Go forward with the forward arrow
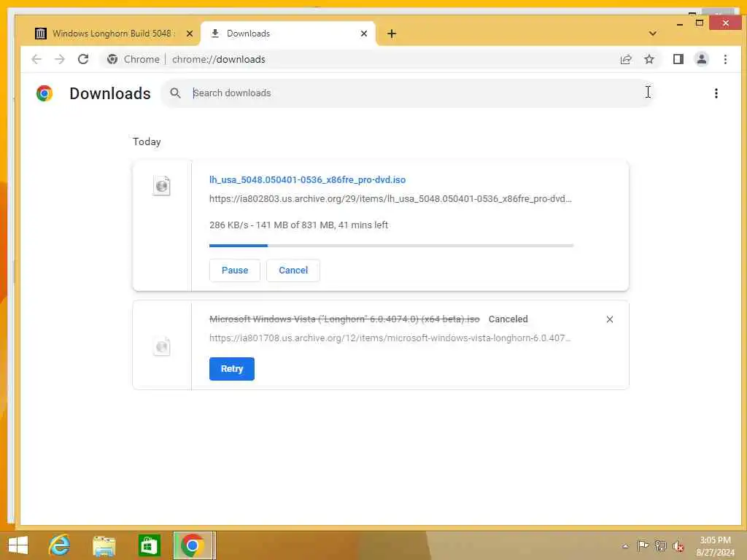Viewport: 747px width, 560px height. coord(60,59)
